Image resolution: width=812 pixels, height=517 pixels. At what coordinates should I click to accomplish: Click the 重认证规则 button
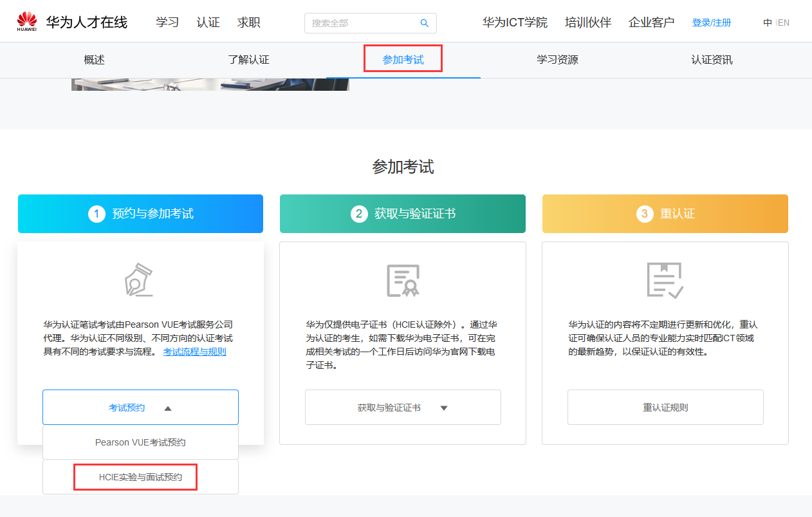[665, 407]
